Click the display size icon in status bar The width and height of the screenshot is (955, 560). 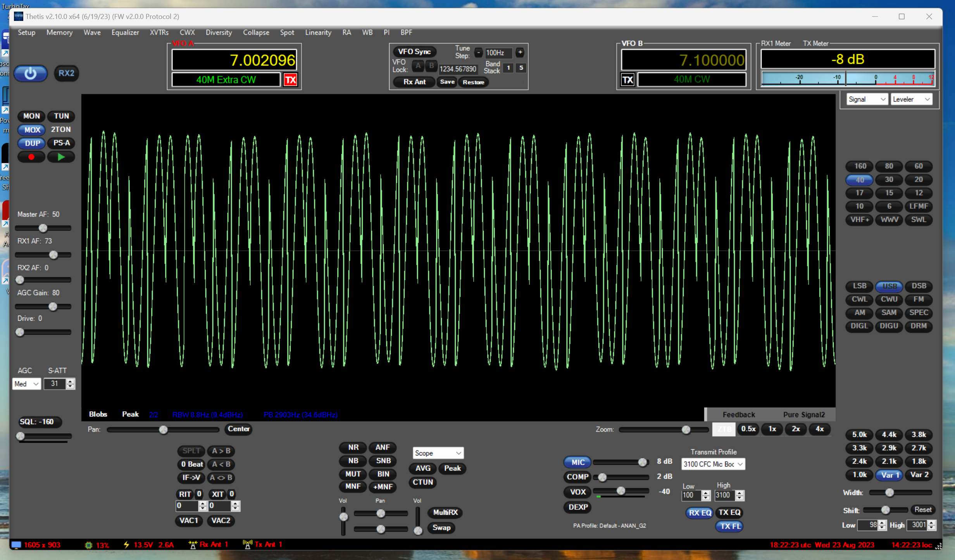click(16, 545)
